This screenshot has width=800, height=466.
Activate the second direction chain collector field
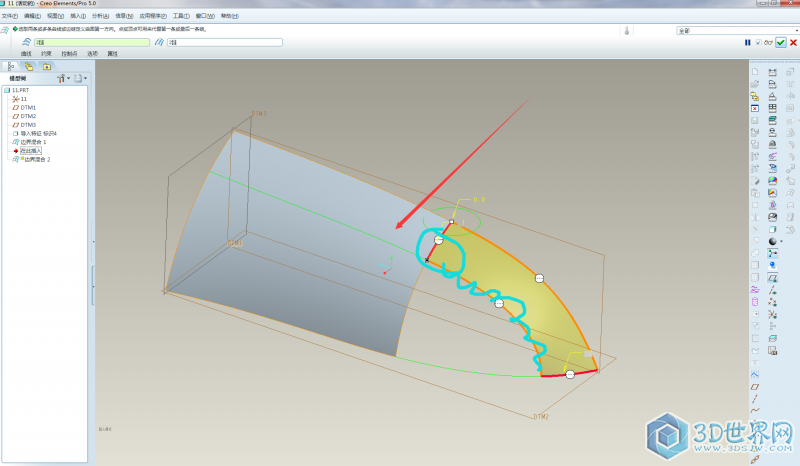(225, 42)
